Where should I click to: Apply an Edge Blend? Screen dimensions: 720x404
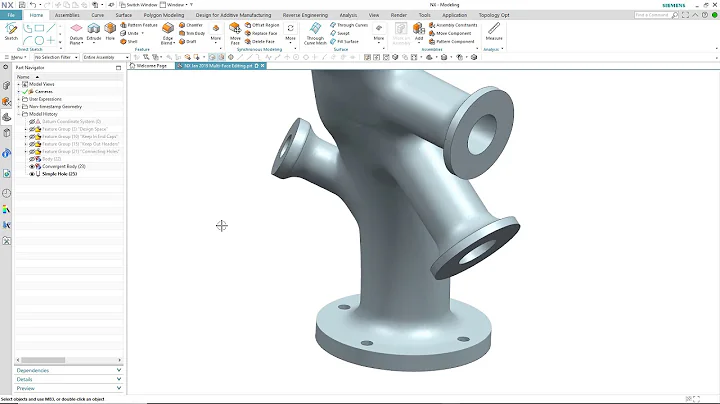point(168,34)
